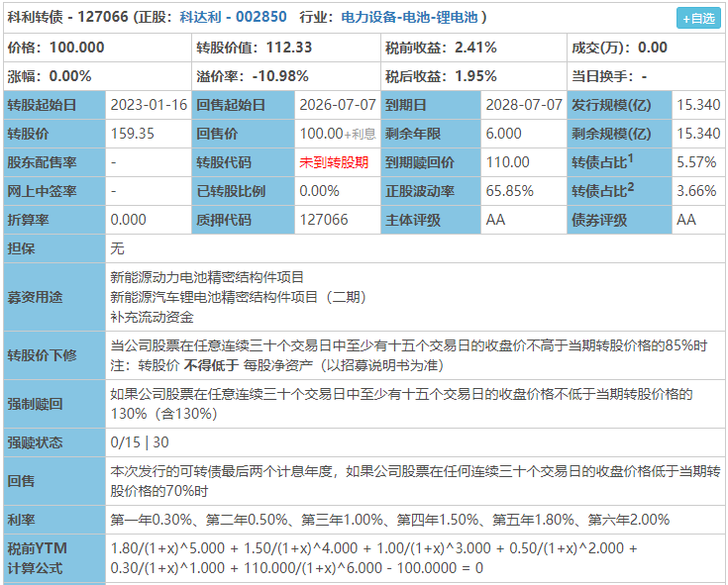Click the 主体评级 header cell
This screenshot has height=585, width=728.
(431, 220)
